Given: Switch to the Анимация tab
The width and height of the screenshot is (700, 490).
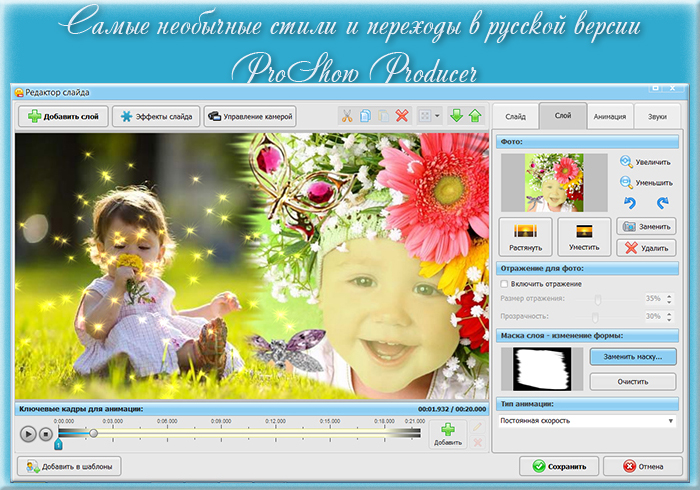Looking at the screenshot, I should (610, 116).
